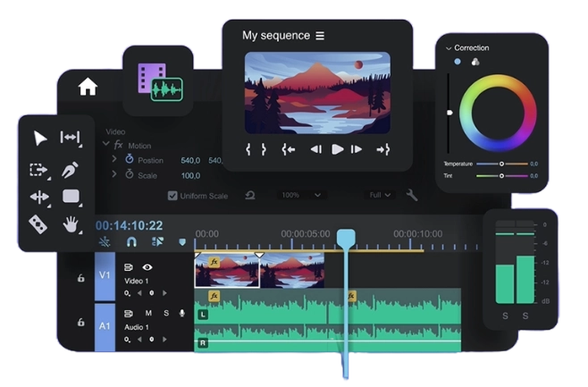588x387 pixels.
Task: Click the Temperature slider handle
Action: coord(501,164)
